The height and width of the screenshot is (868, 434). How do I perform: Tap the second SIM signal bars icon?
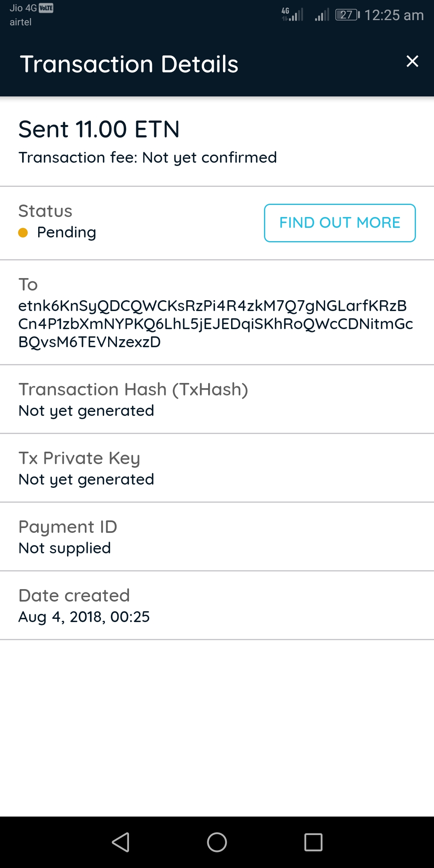322,15
